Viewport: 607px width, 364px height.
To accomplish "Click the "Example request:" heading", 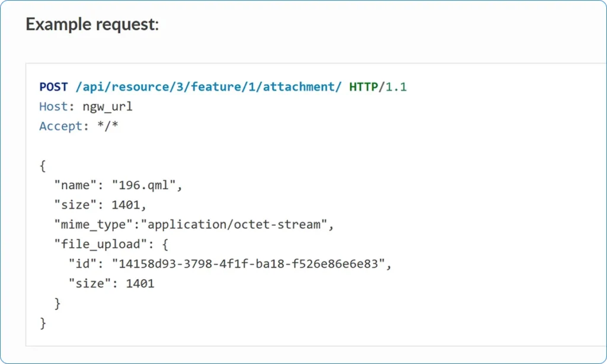I will click(x=92, y=25).
